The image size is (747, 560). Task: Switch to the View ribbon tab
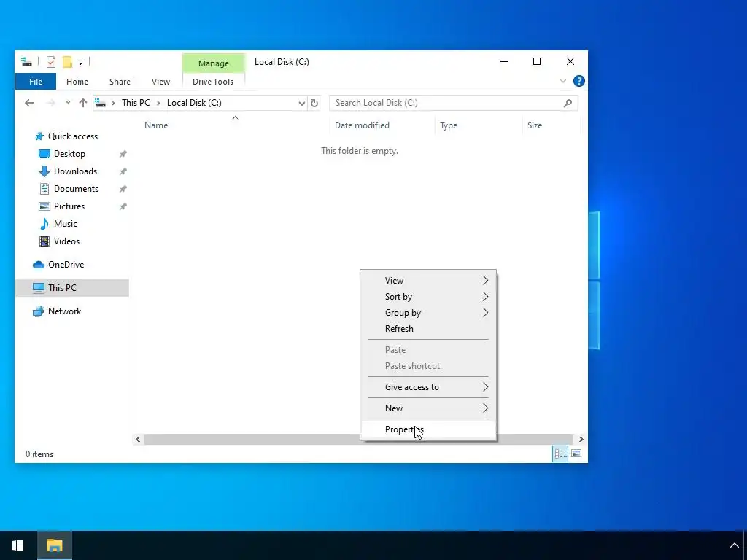coord(160,82)
